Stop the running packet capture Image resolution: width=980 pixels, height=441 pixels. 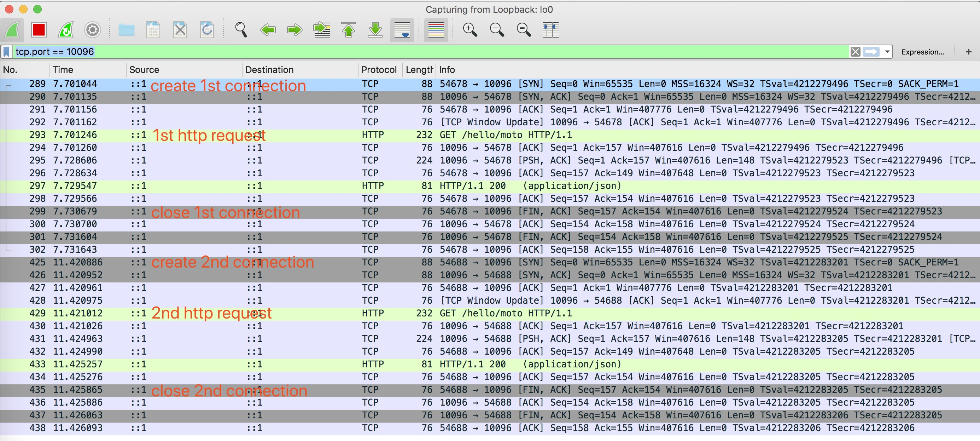click(x=38, y=30)
